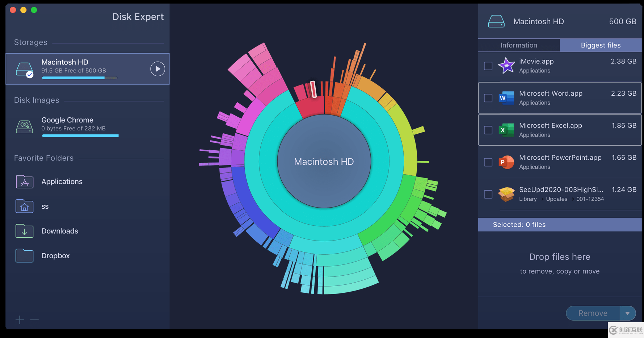The image size is (644, 338).
Task: Click the iMovie.app star icon
Action: point(506,66)
